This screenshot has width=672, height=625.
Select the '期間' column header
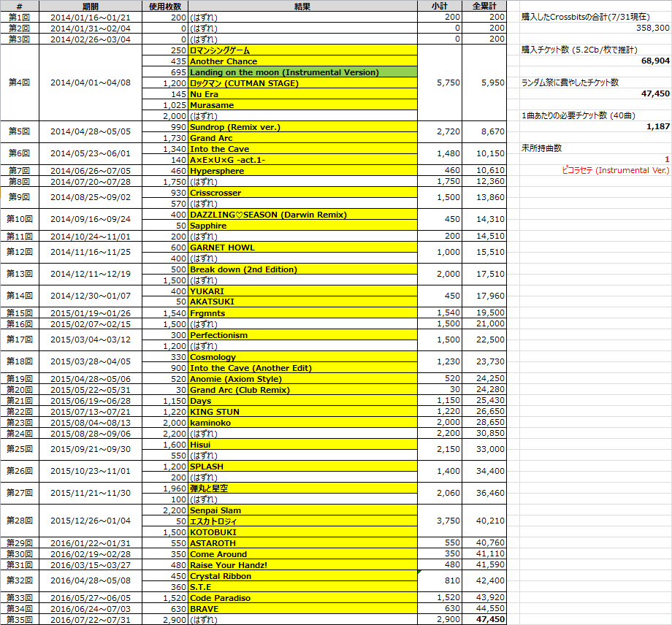[91, 6]
